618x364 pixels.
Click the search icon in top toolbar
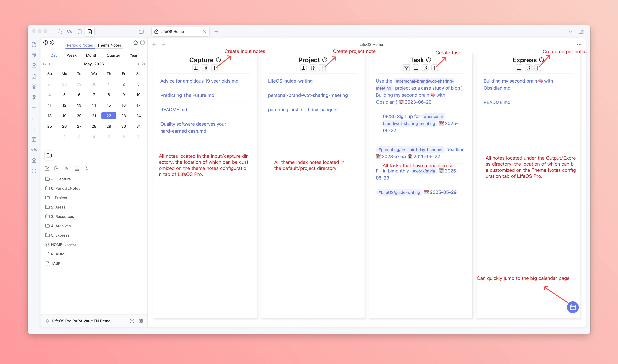[x=60, y=32]
